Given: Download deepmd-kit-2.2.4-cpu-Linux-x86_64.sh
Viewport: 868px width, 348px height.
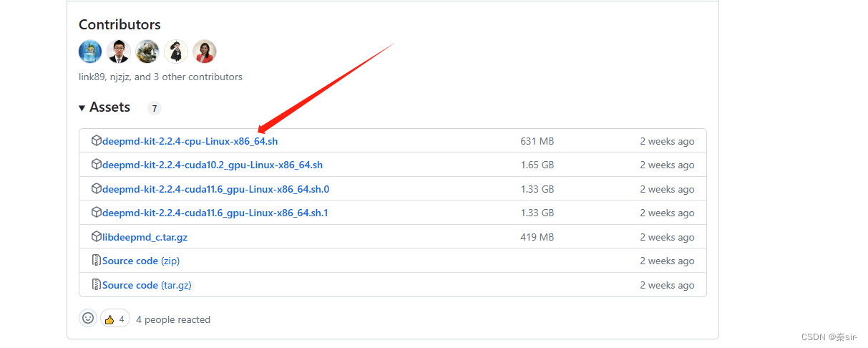Looking at the screenshot, I should (x=190, y=141).
